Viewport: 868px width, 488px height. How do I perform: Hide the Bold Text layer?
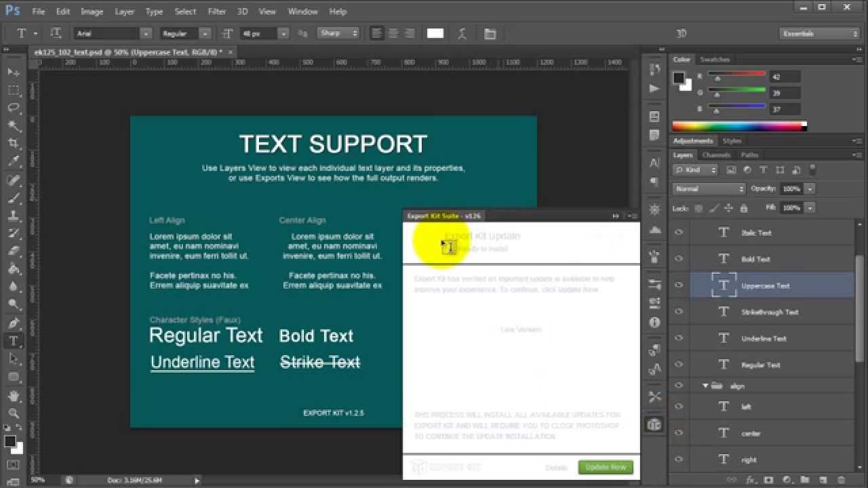[679, 259]
